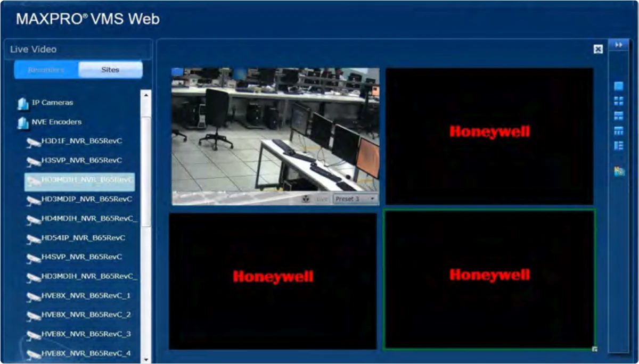Click the IP Cameras server icon
The width and height of the screenshot is (639, 364).
click(x=22, y=103)
